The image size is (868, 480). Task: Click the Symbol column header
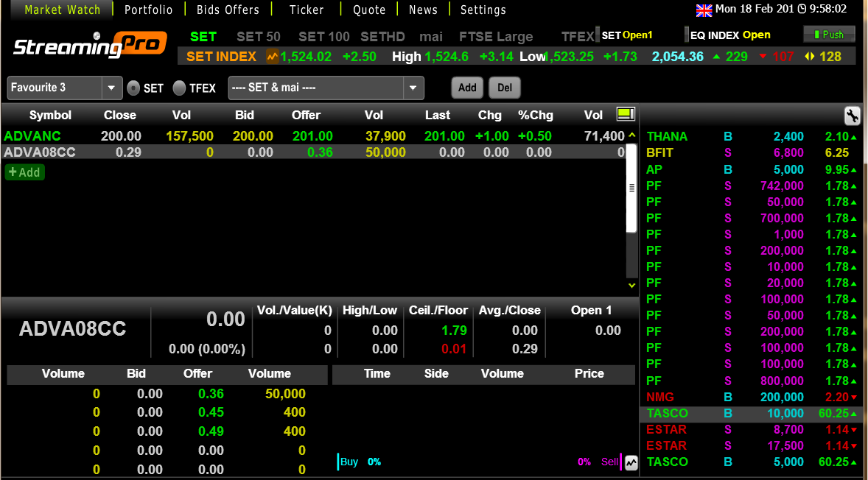tap(50, 115)
